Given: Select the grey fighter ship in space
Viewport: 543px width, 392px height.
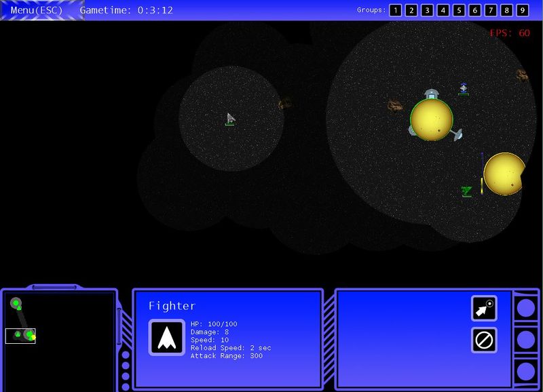Looking at the screenshot, I should [x=231, y=119].
